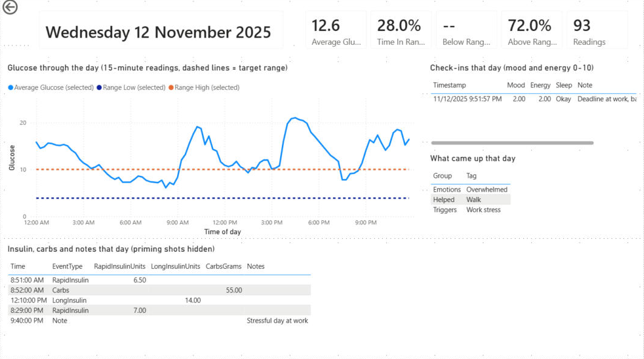Sort check-ins by Sleep column header
Screen dimensions: 644x359
563,85
